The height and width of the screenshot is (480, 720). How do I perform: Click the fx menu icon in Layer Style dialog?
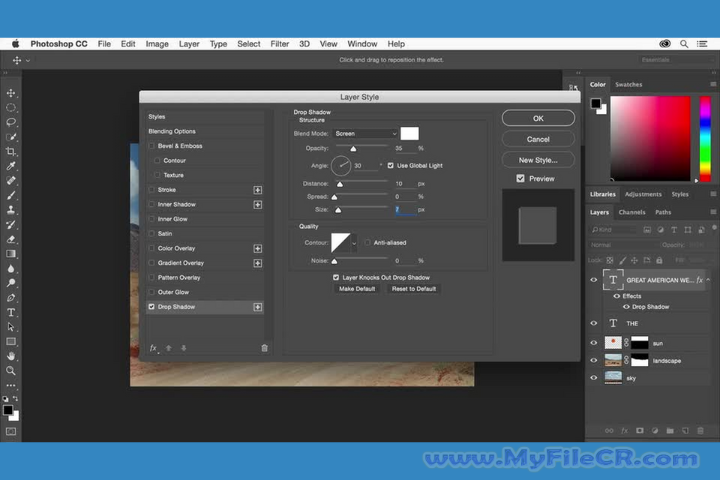(x=154, y=348)
